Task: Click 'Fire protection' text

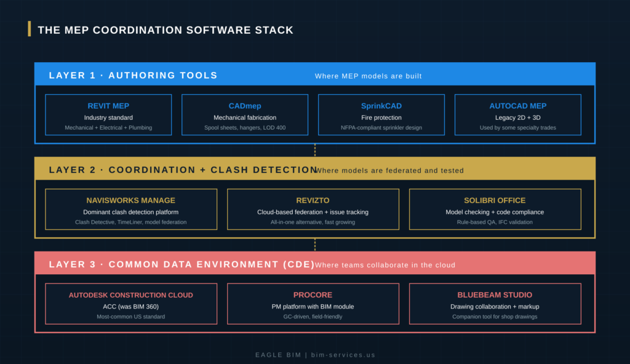Action: (381, 117)
